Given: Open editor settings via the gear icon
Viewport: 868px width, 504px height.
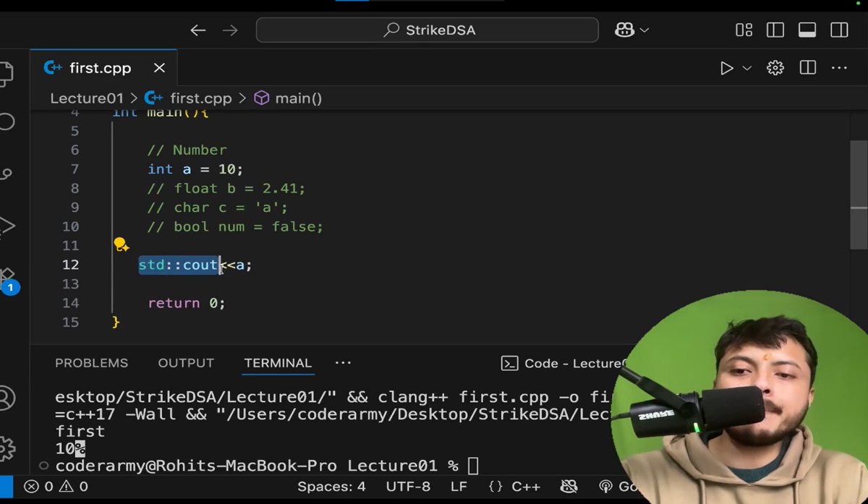Looking at the screenshot, I should (x=775, y=67).
